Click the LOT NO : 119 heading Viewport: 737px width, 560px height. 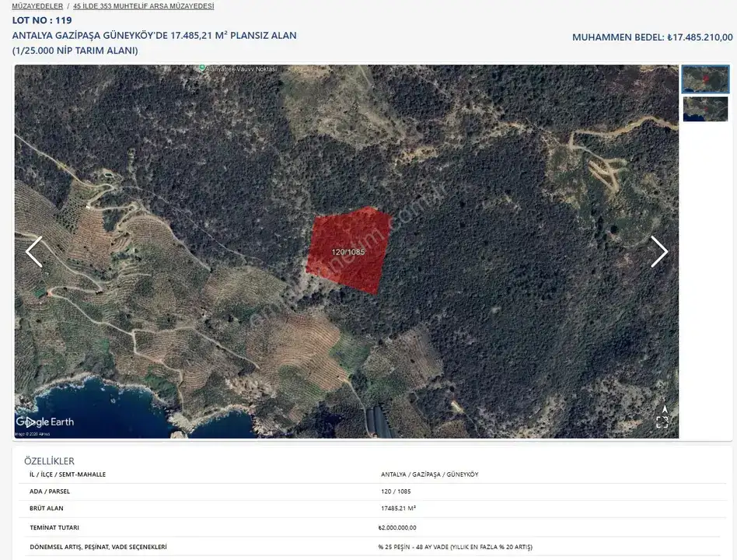coord(42,20)
